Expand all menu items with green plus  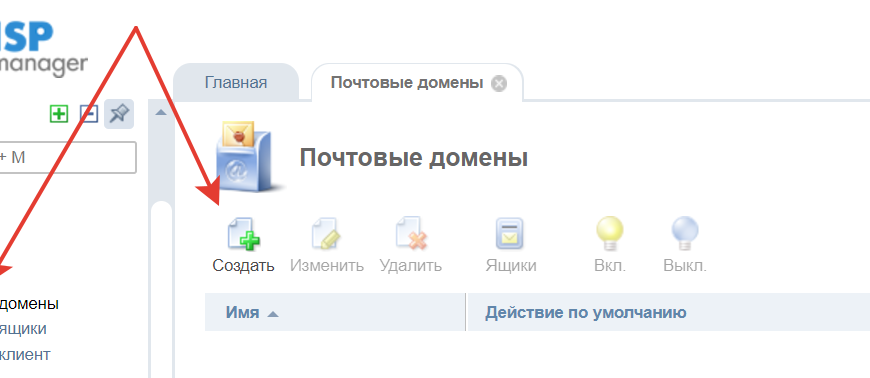click(59, 114)
